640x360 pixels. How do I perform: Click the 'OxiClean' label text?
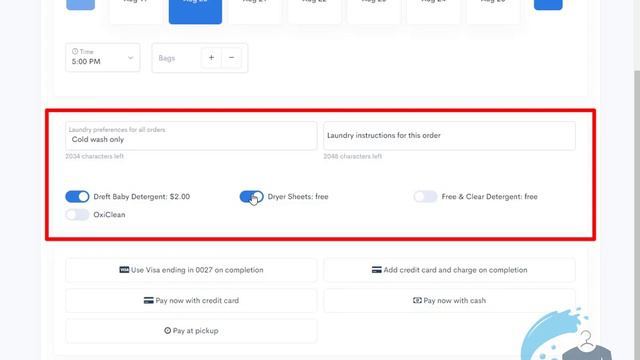click(109, 215)
